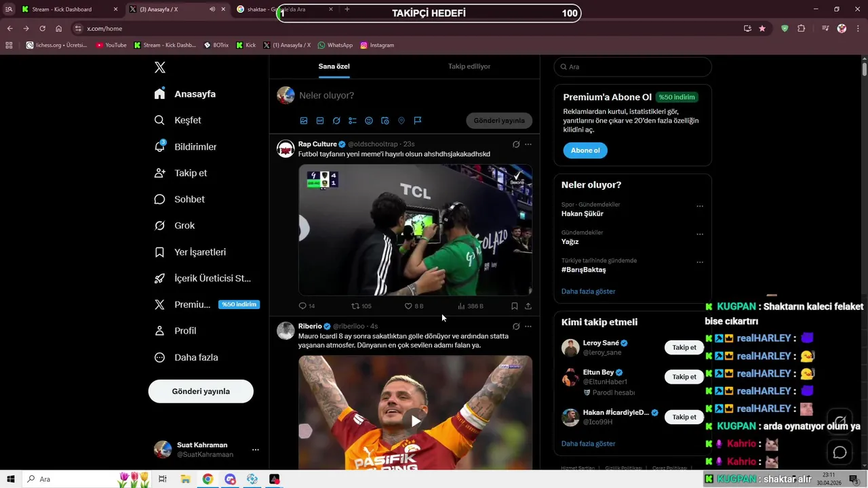Open #BarışBaktaş trending hashtag

[584, 270]
